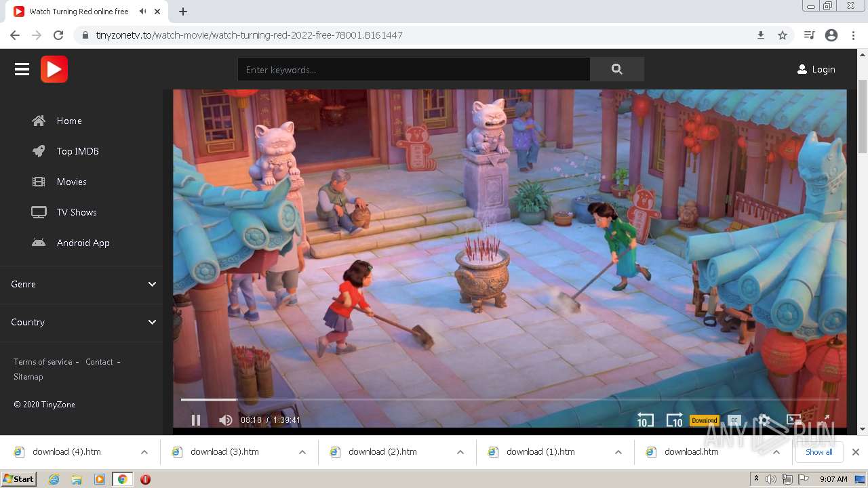Open TV Shows in sidebar
868x488 pixels.
coord(77,212)
